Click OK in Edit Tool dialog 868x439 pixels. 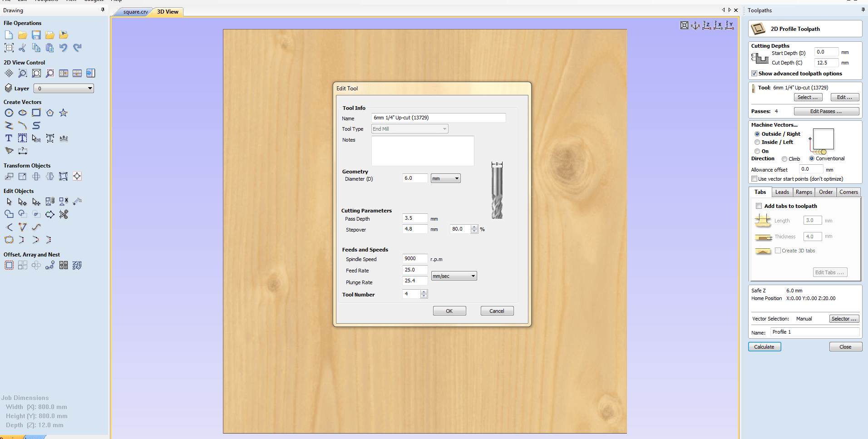pos(449,311)
